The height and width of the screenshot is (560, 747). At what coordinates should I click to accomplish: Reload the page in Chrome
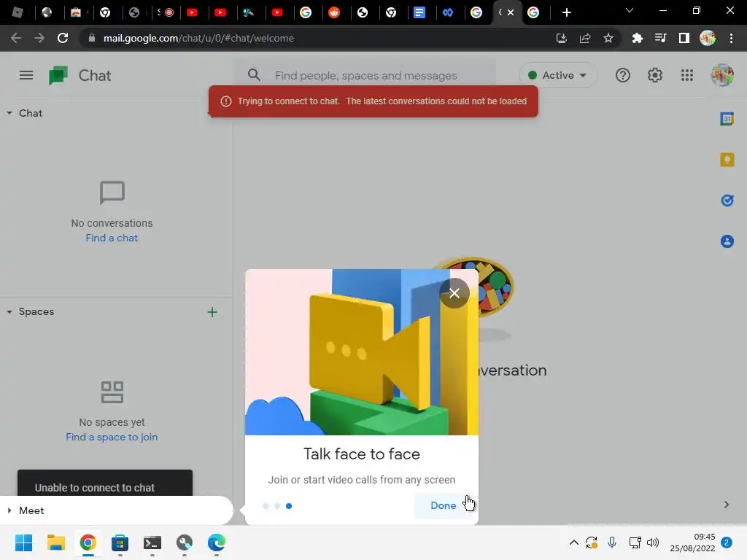[x=63, y=38]
